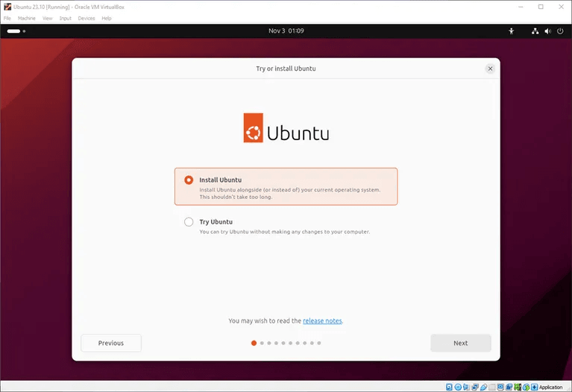Open the Input menu
Image resolution: width=572 pixels, height=392 pixels.
pyautogui.click(x=66, y=18)
